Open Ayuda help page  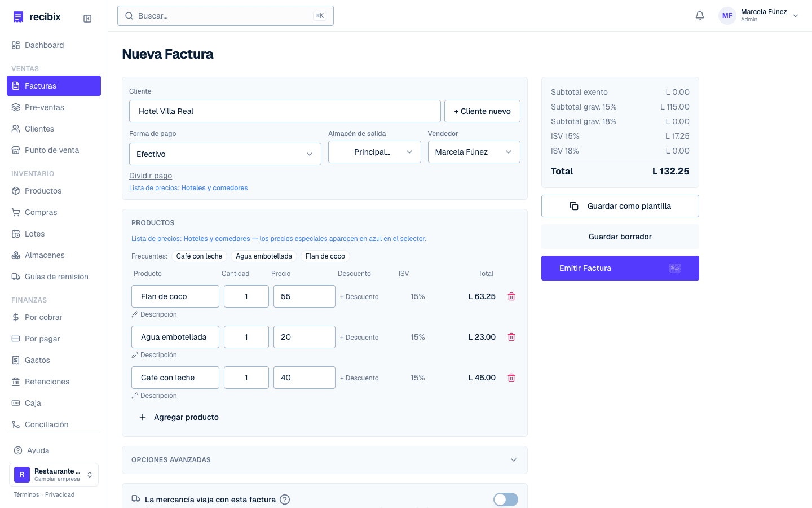(54, 450)
